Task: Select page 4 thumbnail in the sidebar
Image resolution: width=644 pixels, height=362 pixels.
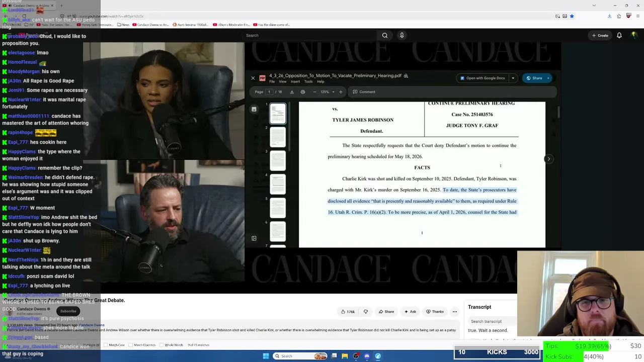Action: point(278,185)
